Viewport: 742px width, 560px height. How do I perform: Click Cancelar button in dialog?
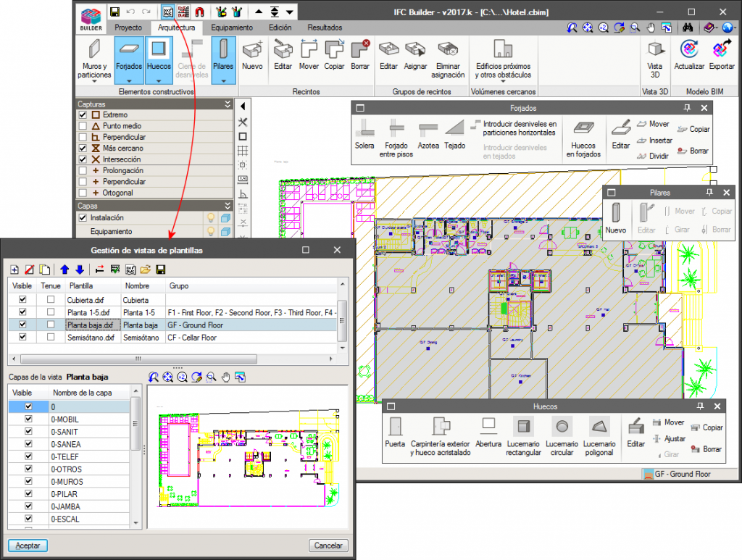point(328,546)
